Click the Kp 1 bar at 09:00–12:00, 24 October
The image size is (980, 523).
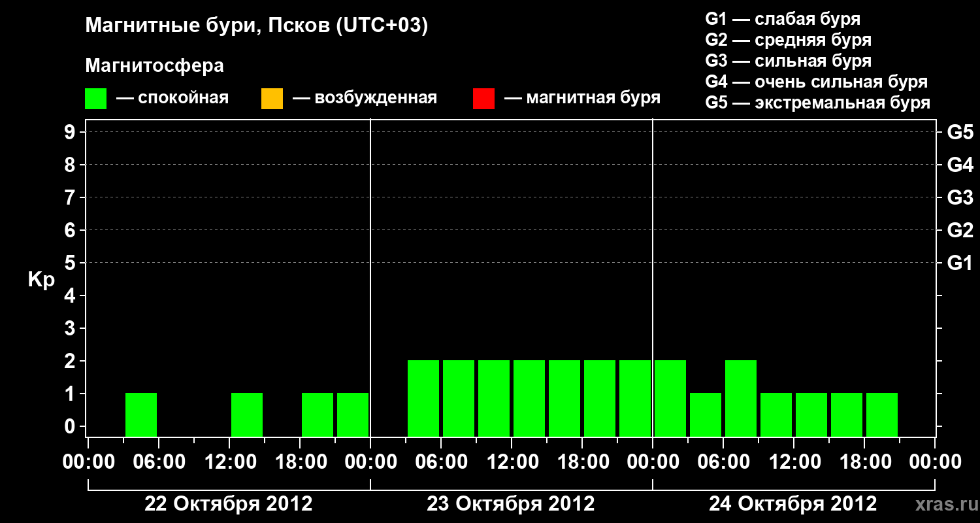[776, 414]
